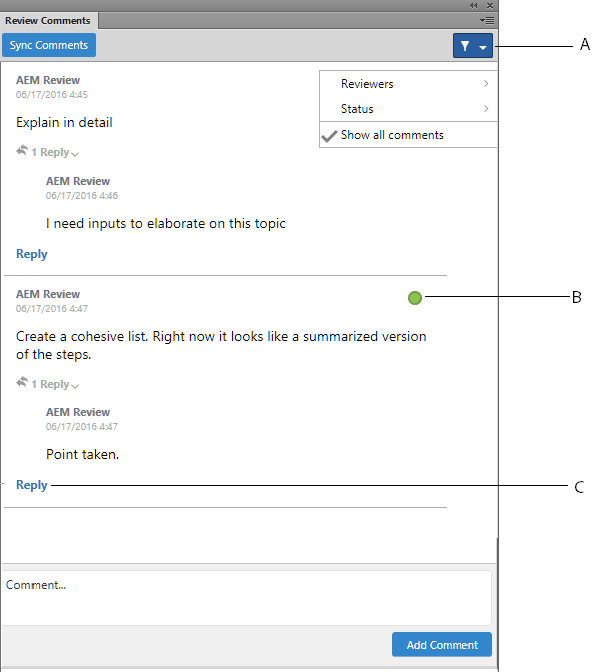
Task: Click Reply link below "Point taken."
Action: point(32,485)
